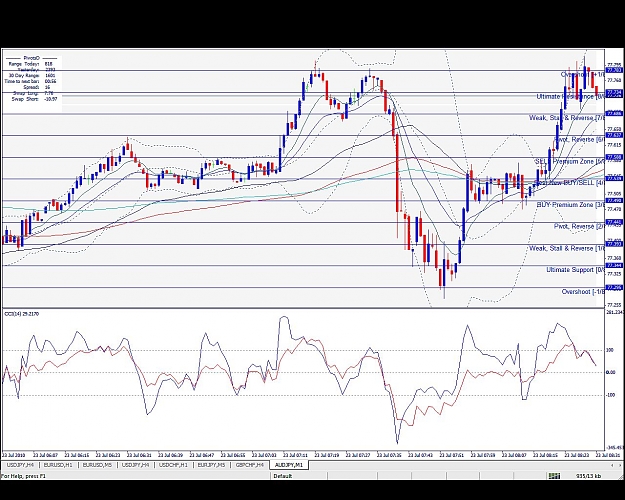Click the Weak, Stall & Reverse [7/8] label
The width and height of the screenshot is (625, 500).
(x=567, y=118)
